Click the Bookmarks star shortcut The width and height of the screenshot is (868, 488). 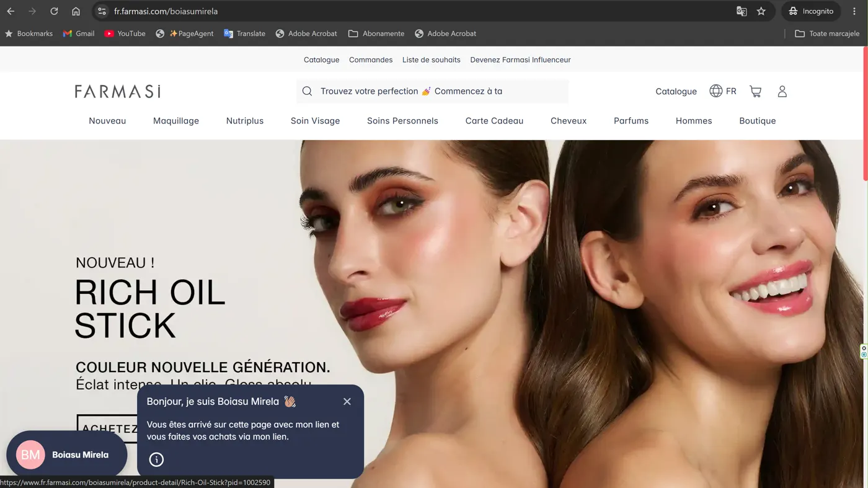(x=29, y=33)
